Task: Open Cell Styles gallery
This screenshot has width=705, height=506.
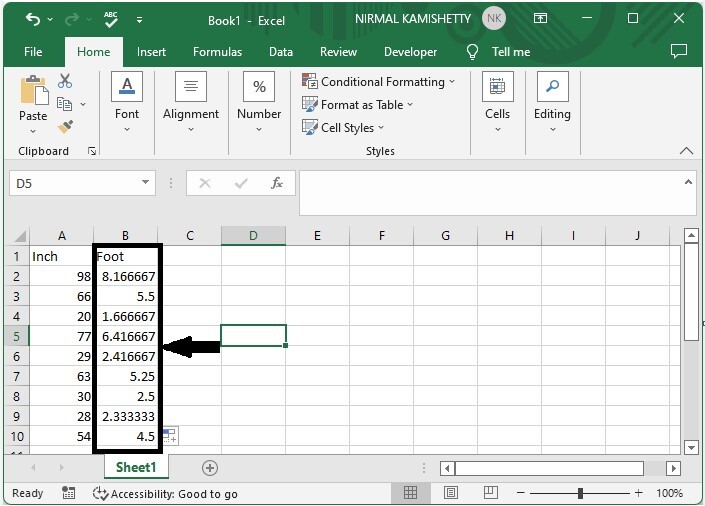Action: [343, 128]
